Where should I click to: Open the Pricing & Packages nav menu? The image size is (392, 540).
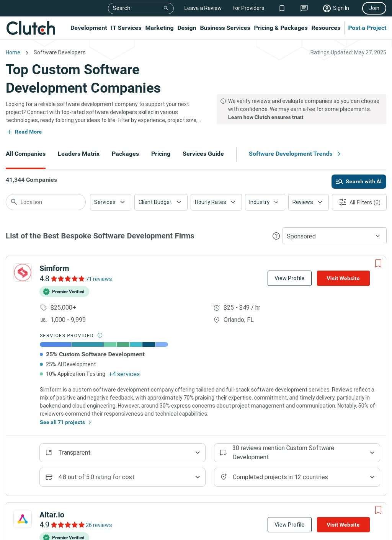click(281, 28)
